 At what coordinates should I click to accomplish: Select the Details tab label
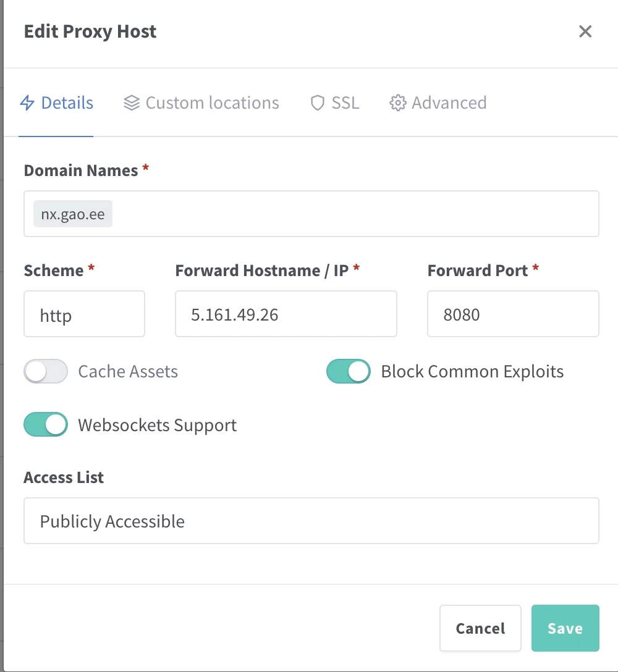tap(67, 103)
